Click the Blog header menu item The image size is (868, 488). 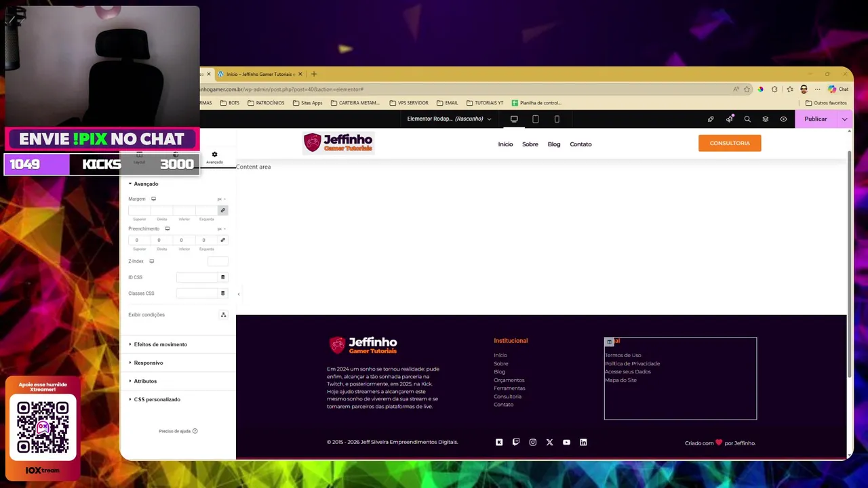[x=554, y=144]
